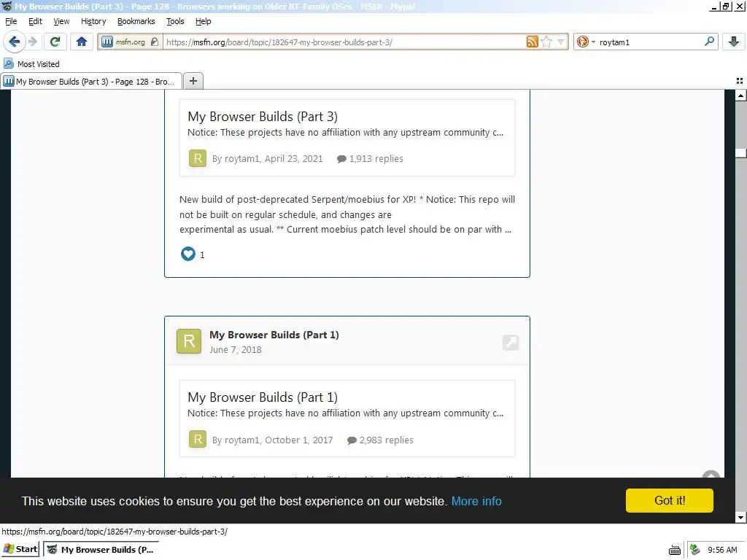Screen dimensions: 747x560
Task: Click in the URL address field
Action: pos(343,42)
